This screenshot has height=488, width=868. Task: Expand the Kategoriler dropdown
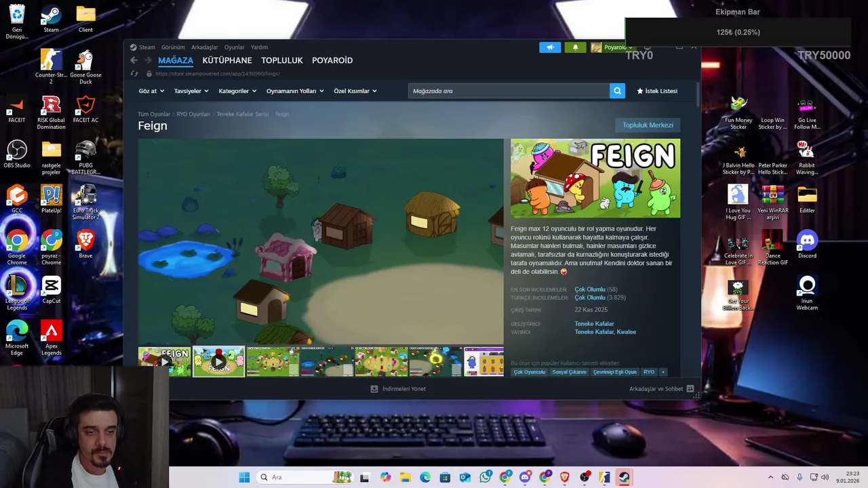pyautogui.click(x=237, y=91)
